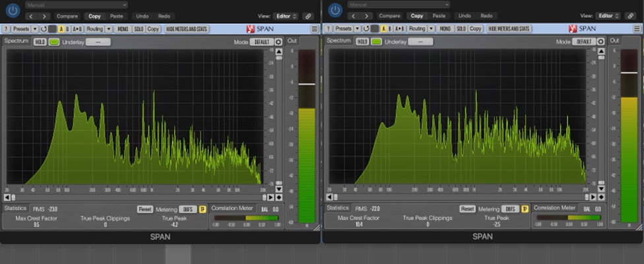This screenshot has width=644, height=264.
Task: Click Copy in the left plugin header bar
Action: [94, 16]
